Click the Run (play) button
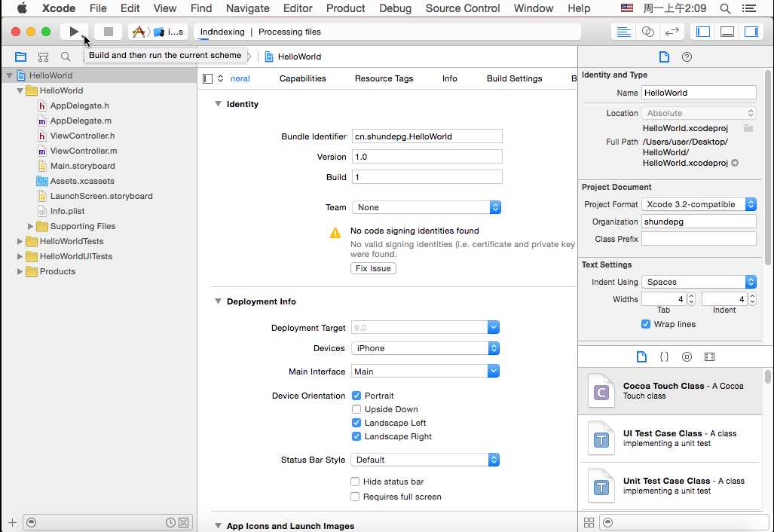Image resolution: width=774 pixels, height=532 pixels. point(74,32)
